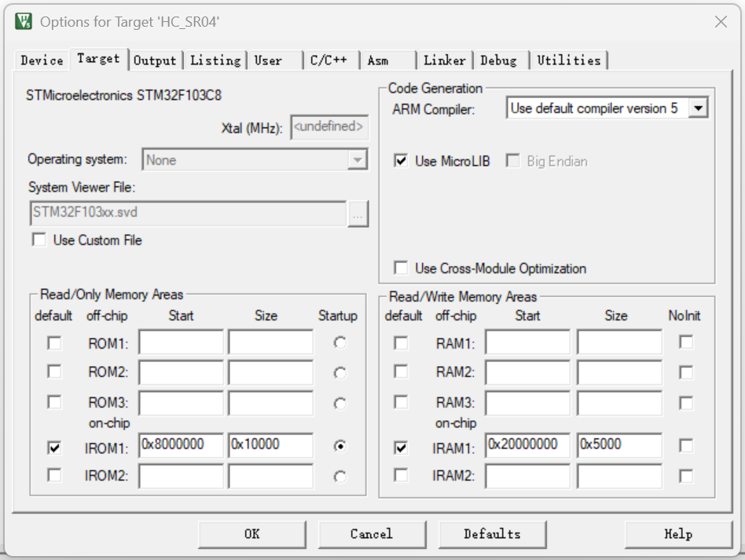This screenshot has height=560, width=745.
Task: Click the Keil uVision icon in title bar
Action: pyautogui.click(x=24, y=22)
